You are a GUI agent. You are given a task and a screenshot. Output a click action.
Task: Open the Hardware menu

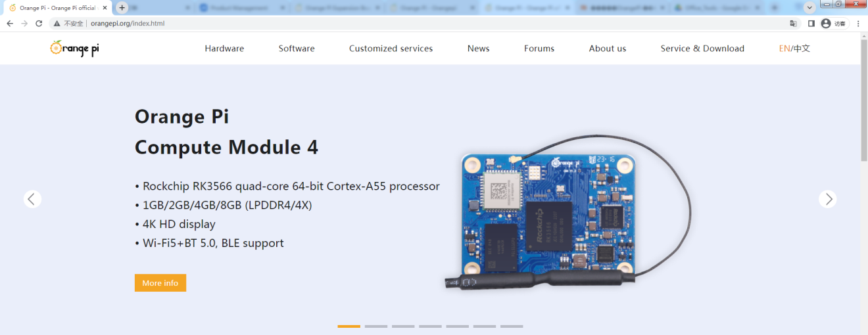(224, 49)
